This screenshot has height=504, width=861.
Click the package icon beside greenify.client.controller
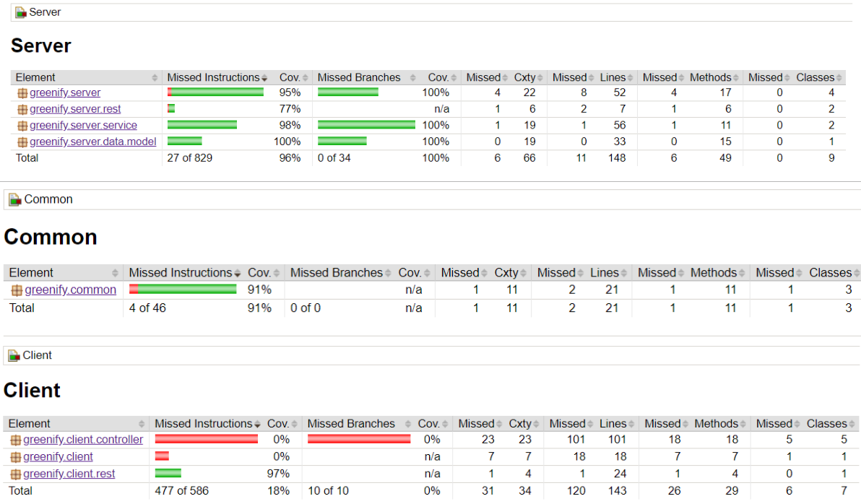[16, 440]
